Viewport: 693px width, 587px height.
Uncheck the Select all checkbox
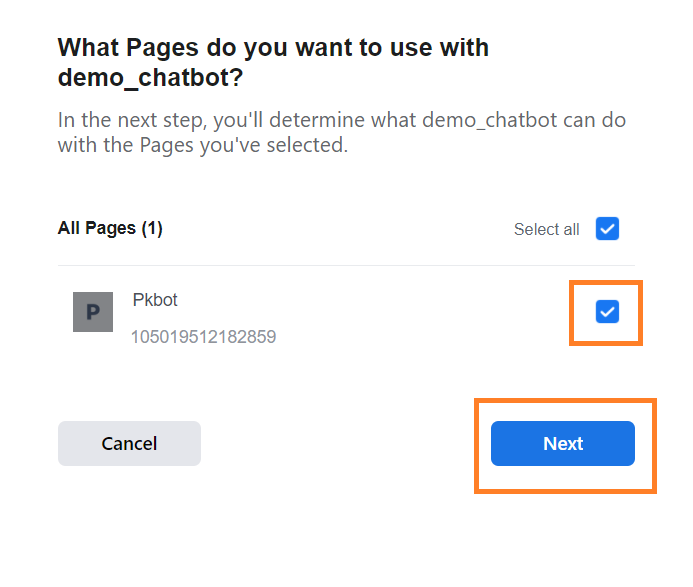click(x=607, y=229)
